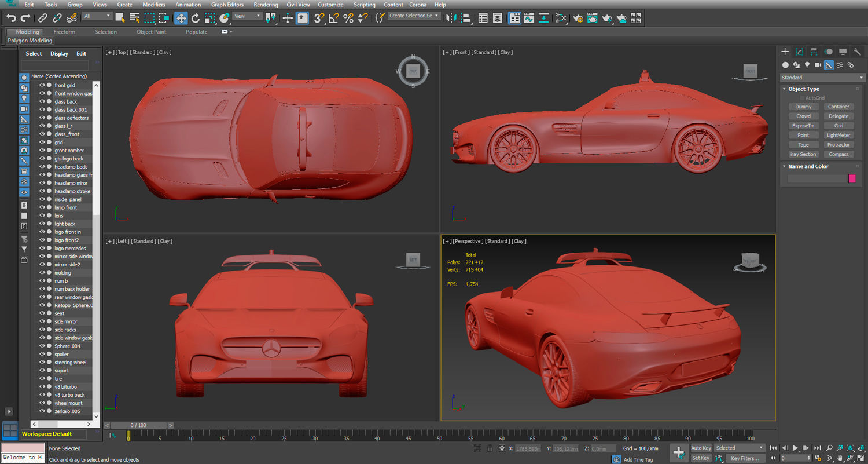Toggle the Layer Explorer icon
Viewport: 868px width, 464px height.
[498, 18]
